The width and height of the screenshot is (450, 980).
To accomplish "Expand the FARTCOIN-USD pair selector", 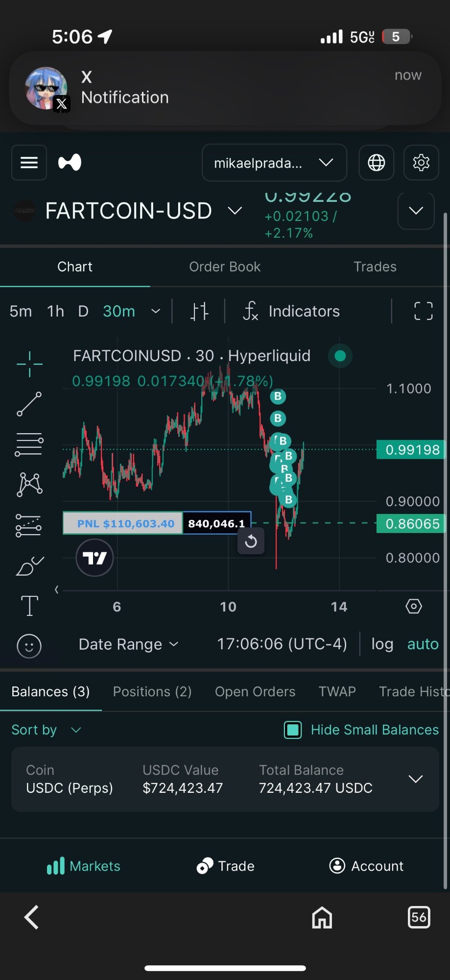I will click(x=235, y=211).
